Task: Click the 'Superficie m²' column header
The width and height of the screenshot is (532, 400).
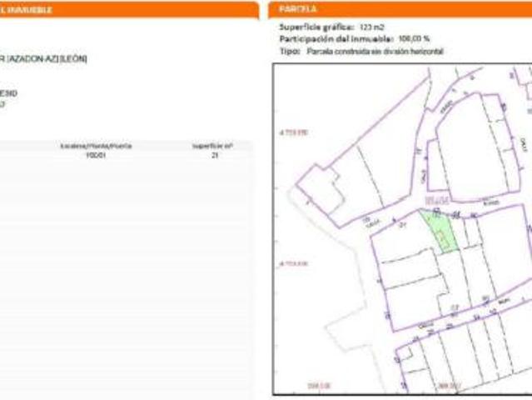Action: [213, 146]
